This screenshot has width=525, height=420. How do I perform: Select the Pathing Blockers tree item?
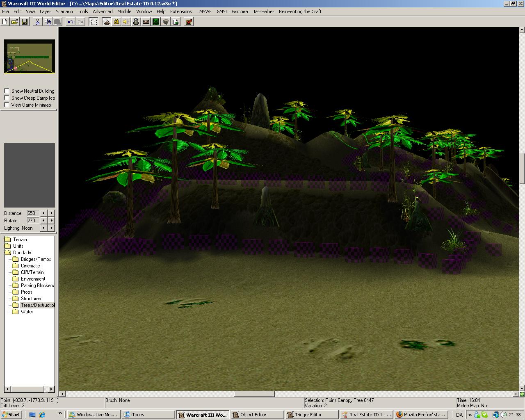(x=37, y=285)
